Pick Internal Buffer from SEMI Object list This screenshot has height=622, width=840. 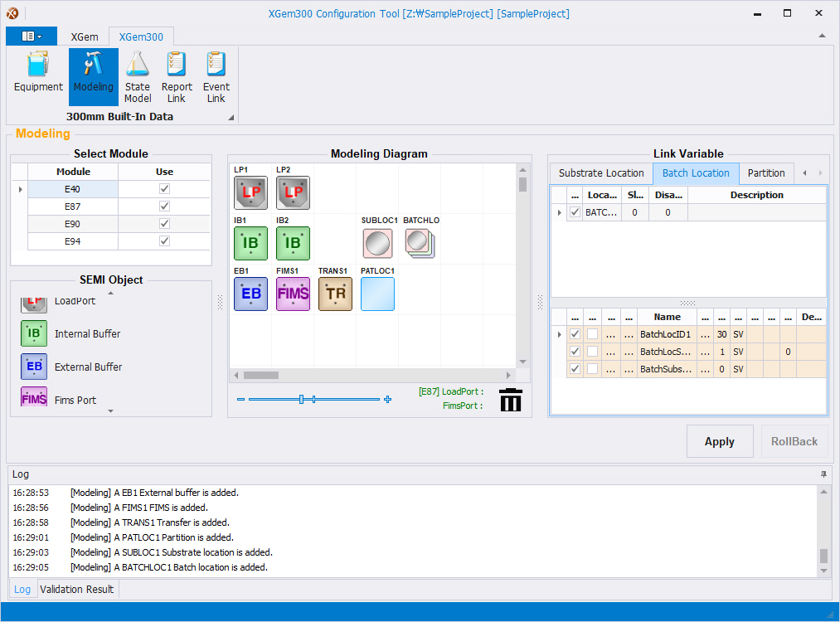[x=71, y=333]
